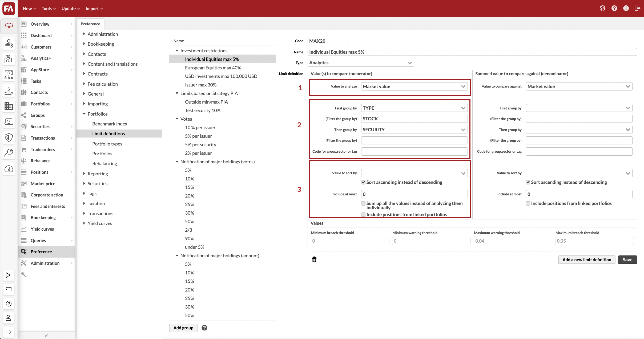Viewport: 644px width, 339px height.
Task: Expand the Administration preference node
Action: point(84,34)
